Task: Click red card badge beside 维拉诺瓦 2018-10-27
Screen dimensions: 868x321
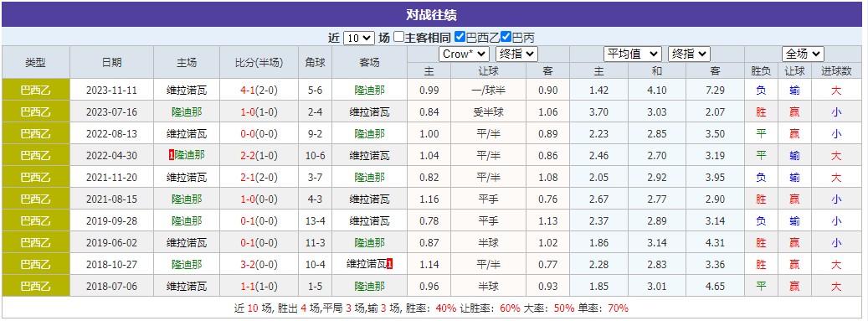Action: [x=390, y=265]
